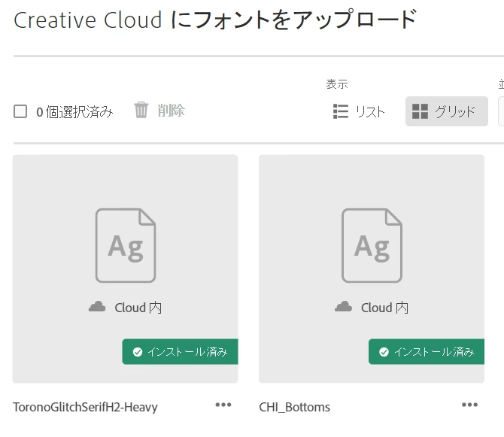Click インストール済み badge on CHI_Bottoms
The height and width of the screenshot is (437, 504).
tap(427, 351)
